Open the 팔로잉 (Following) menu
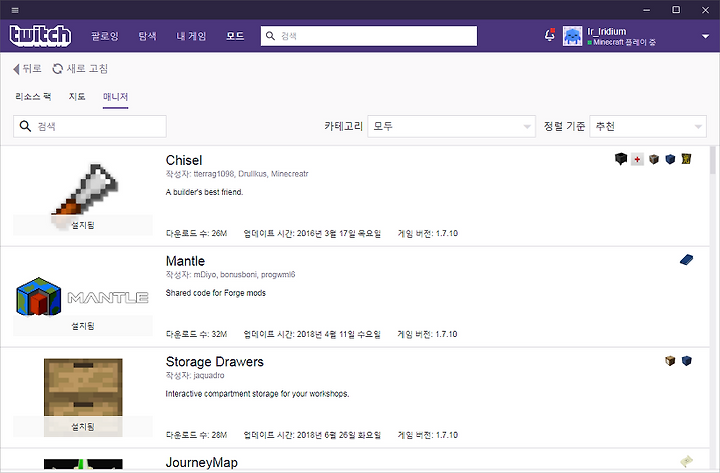The image size is (720, 473). [105, 36]
